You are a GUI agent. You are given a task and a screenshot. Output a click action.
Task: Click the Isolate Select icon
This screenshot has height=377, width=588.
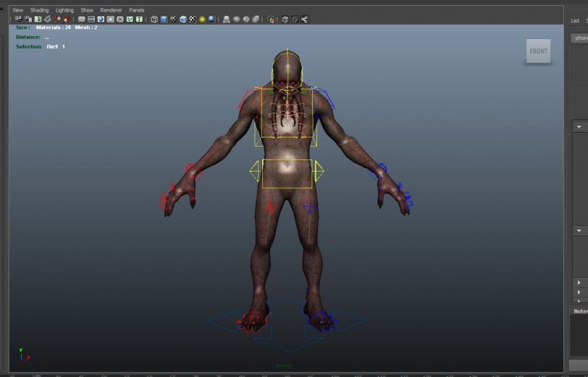pos(270,19)
